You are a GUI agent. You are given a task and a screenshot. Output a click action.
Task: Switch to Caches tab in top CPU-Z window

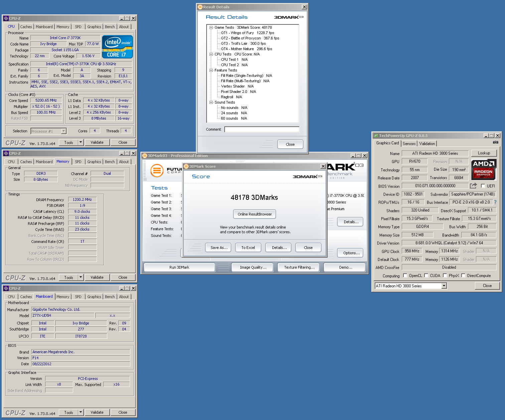point(26,27)
